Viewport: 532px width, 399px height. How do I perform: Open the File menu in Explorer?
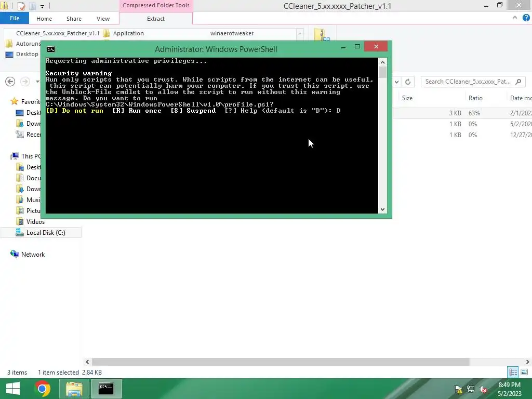14,18
